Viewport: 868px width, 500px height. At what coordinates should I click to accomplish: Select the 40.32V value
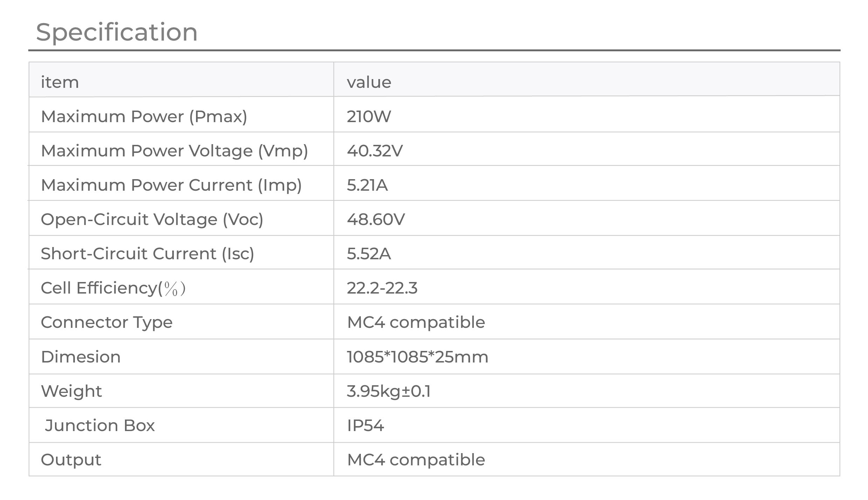pos(375,151)
